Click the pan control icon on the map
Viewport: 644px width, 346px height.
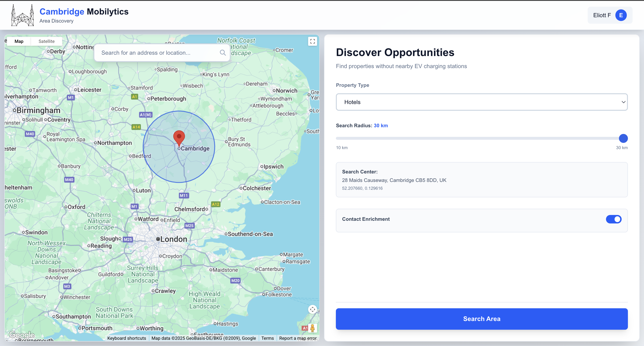313,310
